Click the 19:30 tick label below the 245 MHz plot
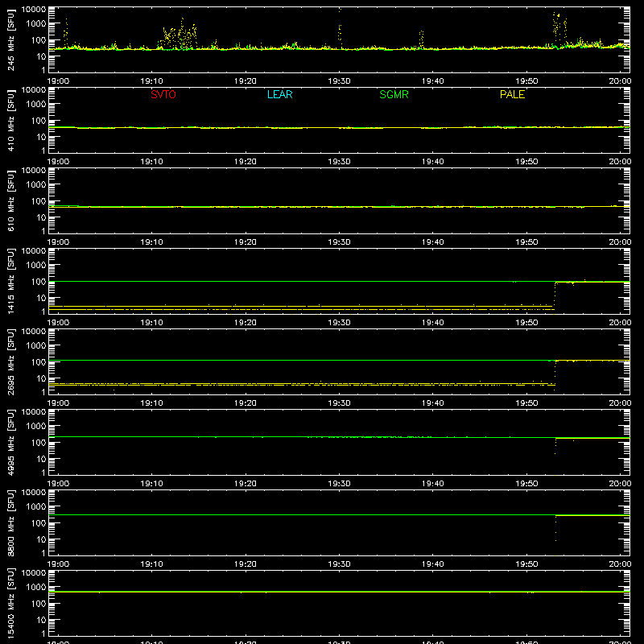 (339, 81)
